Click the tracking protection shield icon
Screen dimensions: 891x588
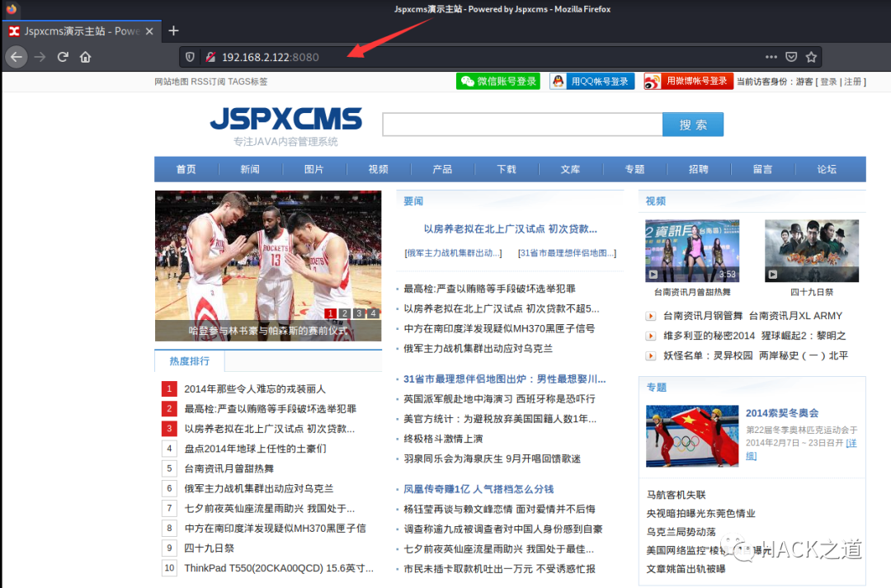pos(190,57)
